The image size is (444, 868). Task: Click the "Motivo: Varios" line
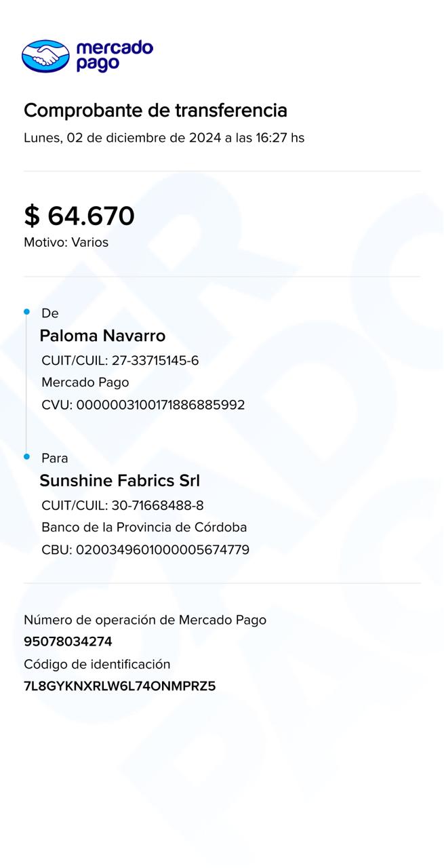[x=66, y=242]
